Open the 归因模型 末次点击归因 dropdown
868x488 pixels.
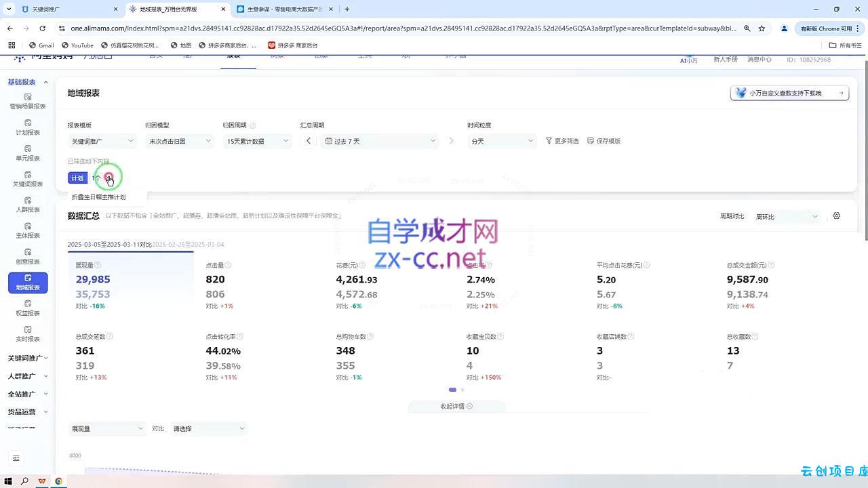click(180, 141)
